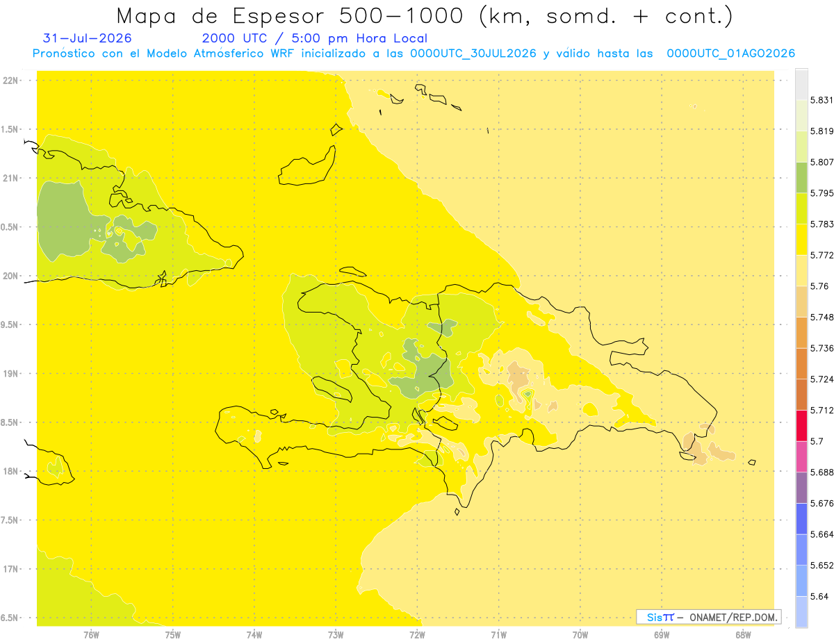This screenshot has height=644, width=834.
Task: Click the colorbar value 5.652
Action: click(x=821, y=565)
